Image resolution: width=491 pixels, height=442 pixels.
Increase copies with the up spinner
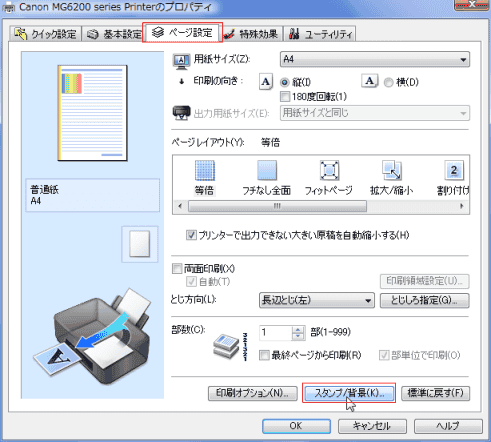click(x=298, y=329)
